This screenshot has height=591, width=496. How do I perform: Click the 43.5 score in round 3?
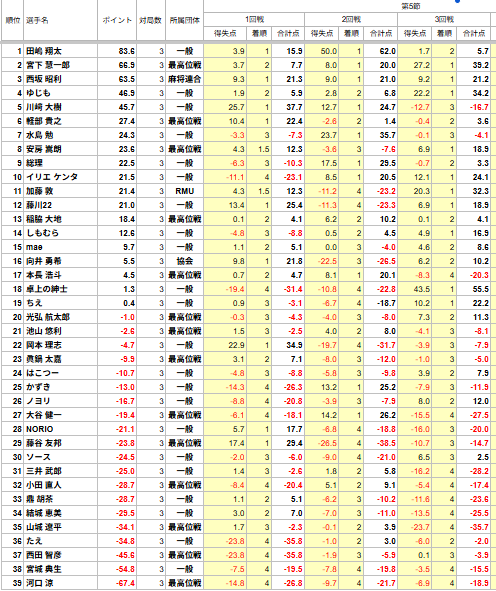click(x=421, y=289)
